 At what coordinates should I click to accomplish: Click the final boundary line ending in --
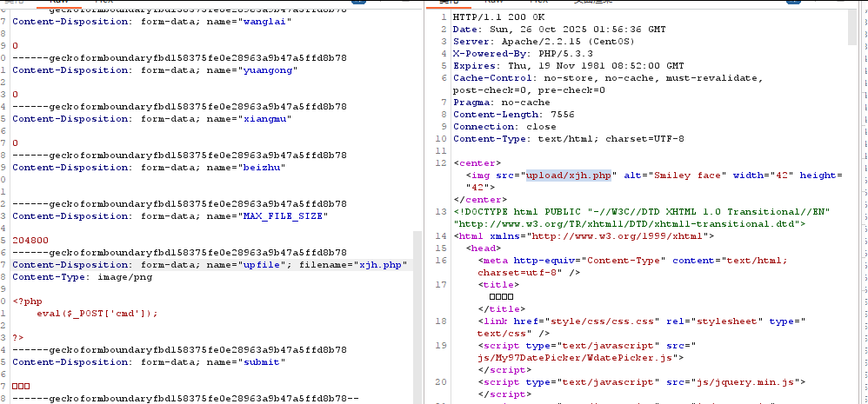coord(185,399)
